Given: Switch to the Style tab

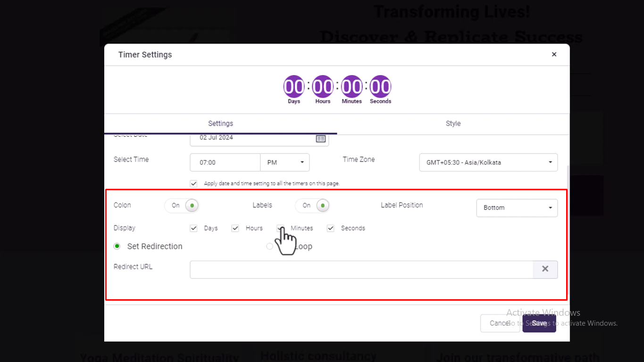Looking at the screenshot, I should pos(453,124).
